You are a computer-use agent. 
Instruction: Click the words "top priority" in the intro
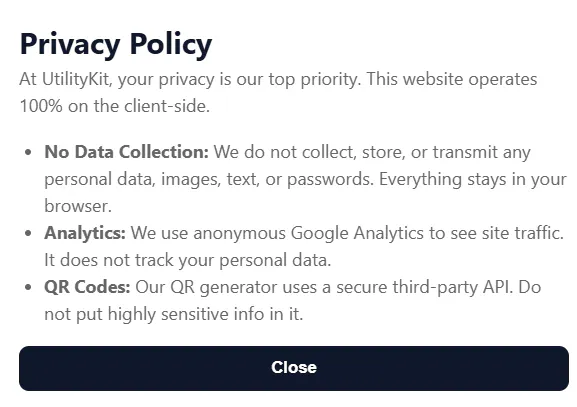point(315,80)
